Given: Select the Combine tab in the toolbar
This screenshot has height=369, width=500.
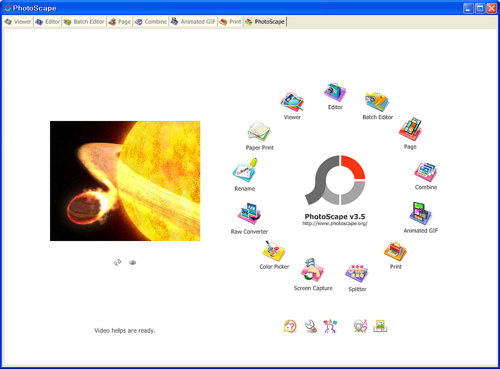Looking at the screenshot, I should [151, 22].
